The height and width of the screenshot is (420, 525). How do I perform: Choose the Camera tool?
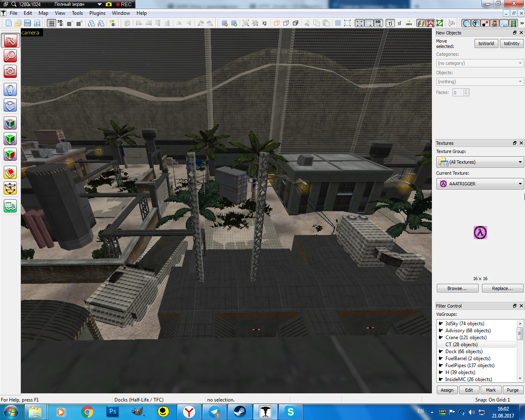tap(10, 71)
